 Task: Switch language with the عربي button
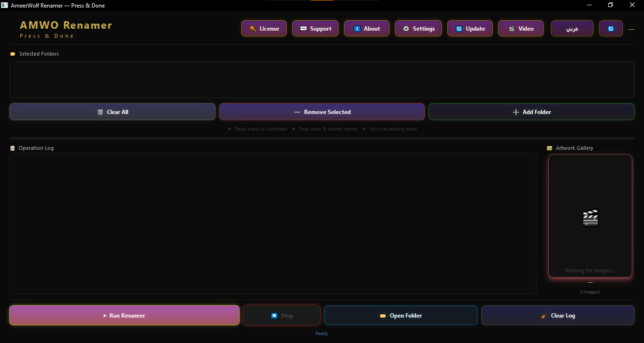tap(573, 28)
